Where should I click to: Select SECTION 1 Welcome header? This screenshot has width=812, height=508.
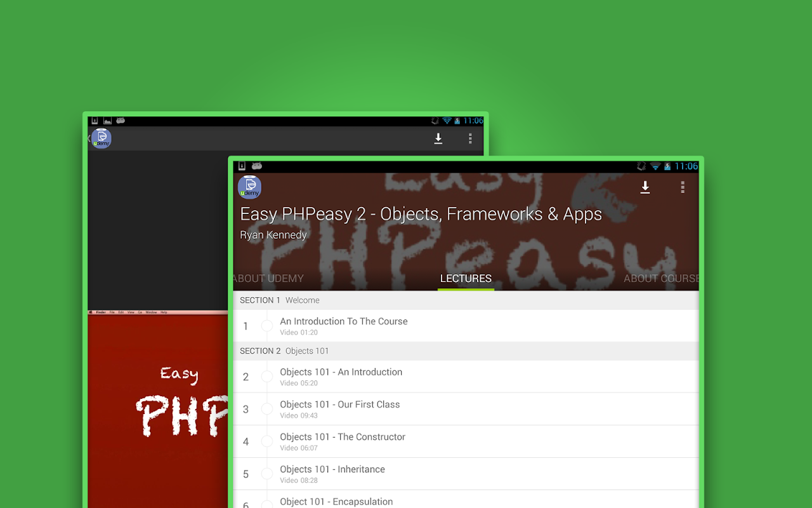coord(466,300)
